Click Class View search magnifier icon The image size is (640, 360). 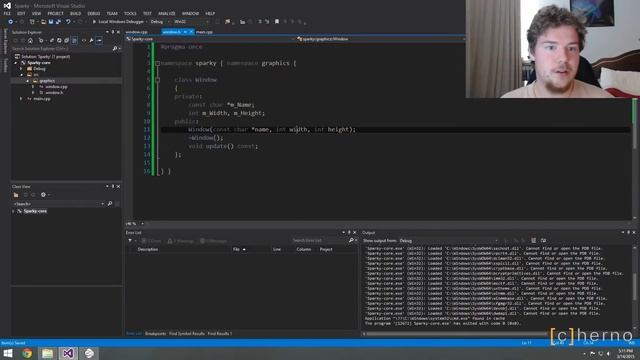point(110,203)
